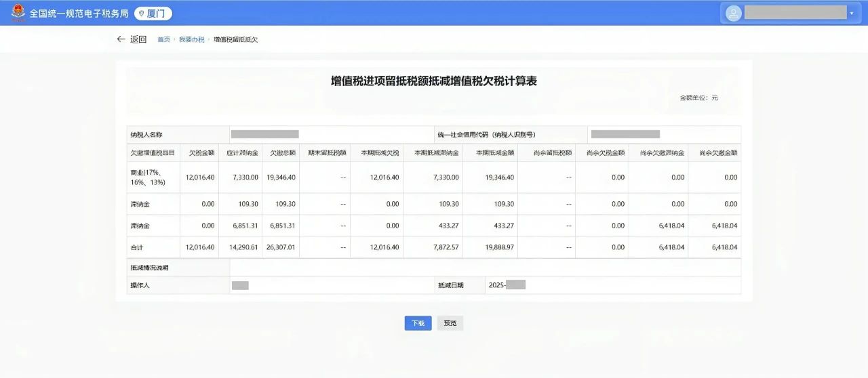868x378 pixels.
Task: Click the 合计 row label
Action: coord(137,247)
